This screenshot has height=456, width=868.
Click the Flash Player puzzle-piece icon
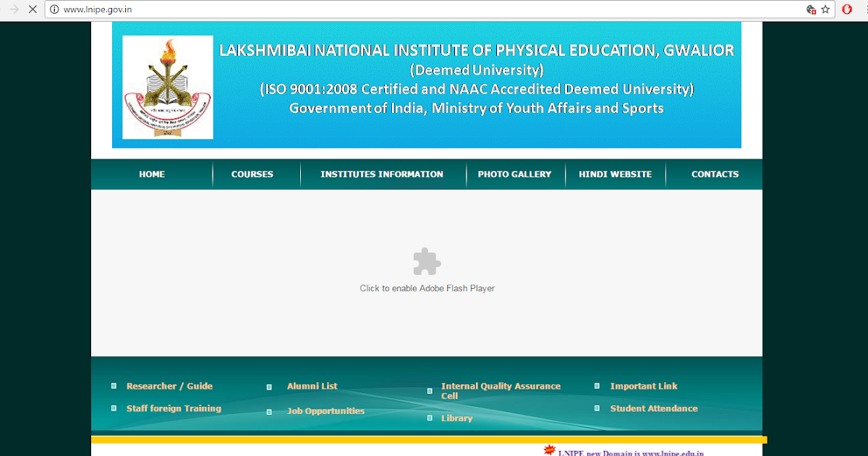[427, 261]
